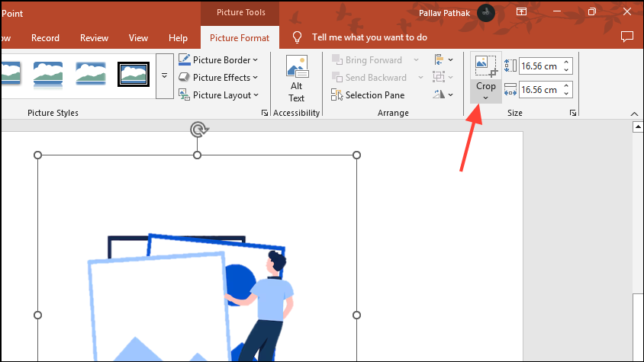This screenshot has height=362, width=644.
Task: Collapse the ribbon with the caret arrow
Action: 634,114
